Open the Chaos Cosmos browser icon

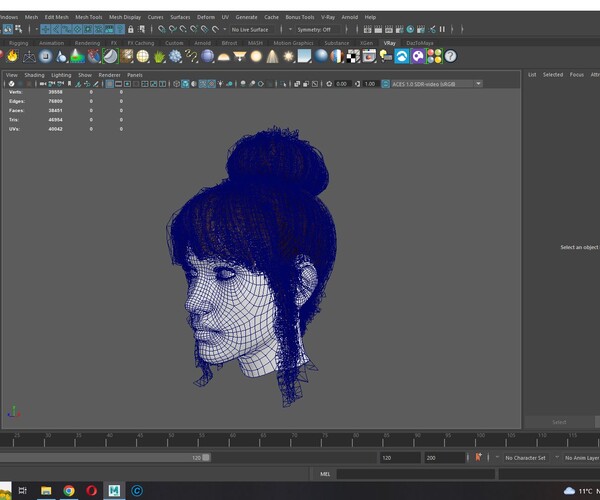(x=401, y=56)
